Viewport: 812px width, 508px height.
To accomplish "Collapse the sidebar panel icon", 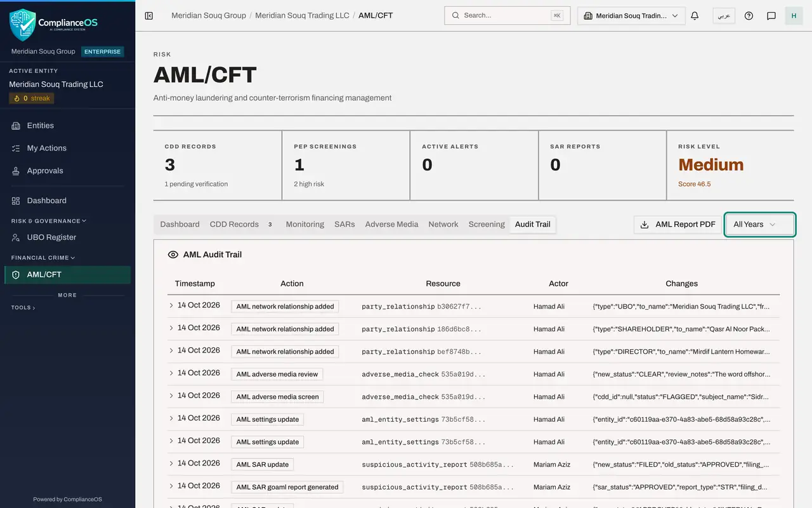I will point(149,15).
